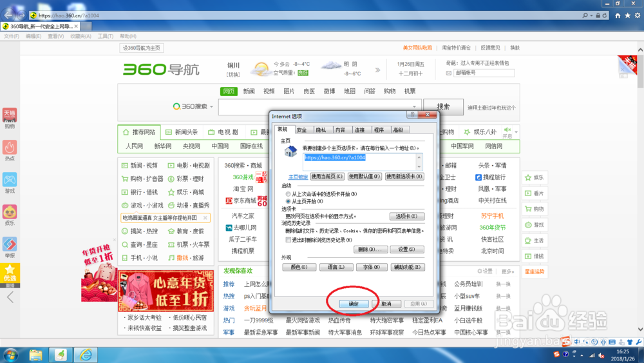Screen dimensions: 644x363
Task: Click the 举报 sidebar icon
Action: (x=10, y=248)
